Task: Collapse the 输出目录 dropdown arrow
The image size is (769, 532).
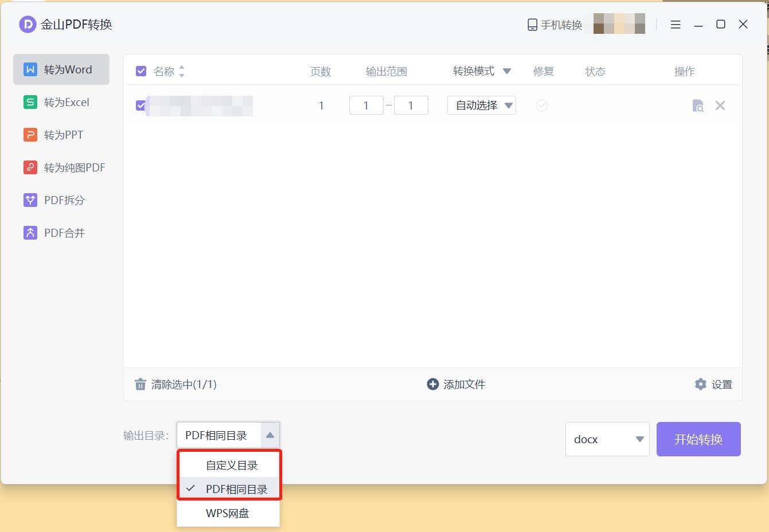Action: 270,435
